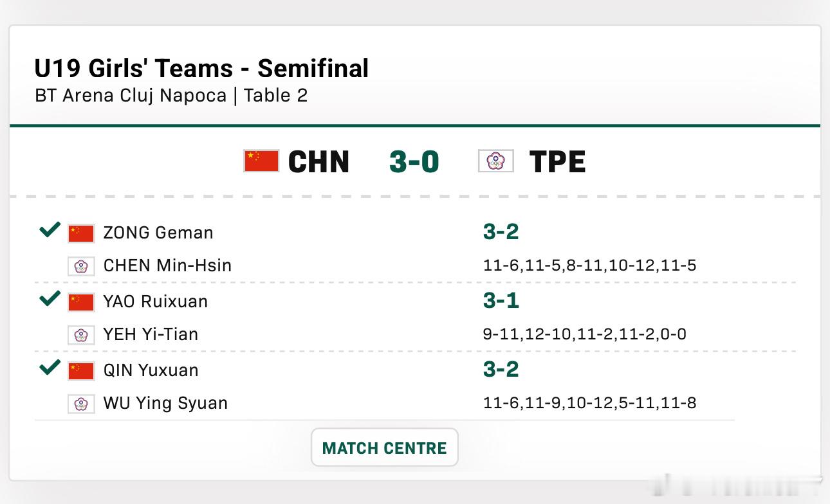Click Chinese Taipei flag beside TPE header

[x=496, y=161]
